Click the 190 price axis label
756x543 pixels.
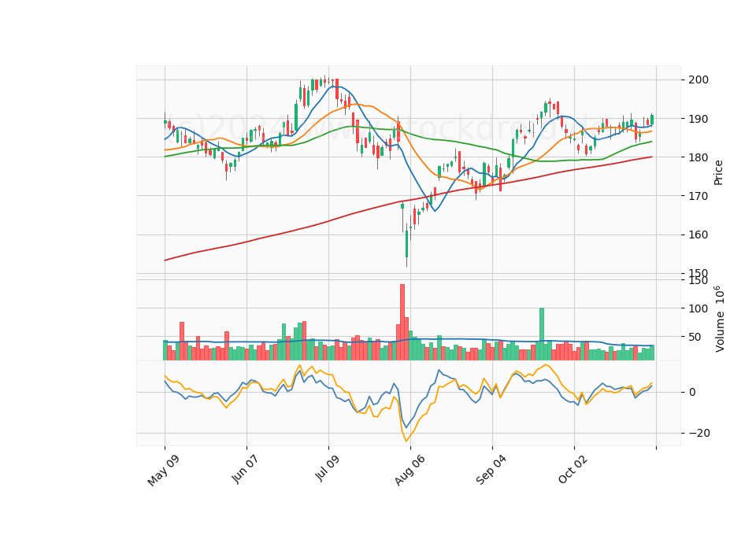coord(699,119)
